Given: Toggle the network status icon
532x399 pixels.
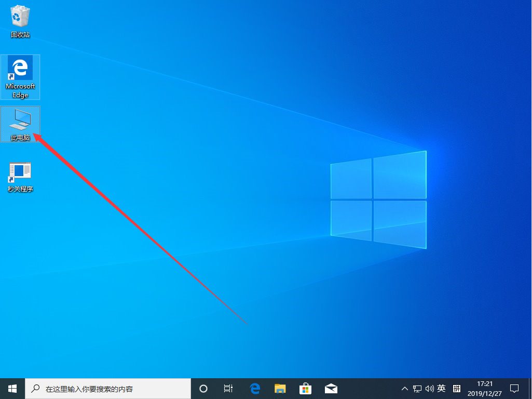Looking at the screenshot, I should (417, 388).
